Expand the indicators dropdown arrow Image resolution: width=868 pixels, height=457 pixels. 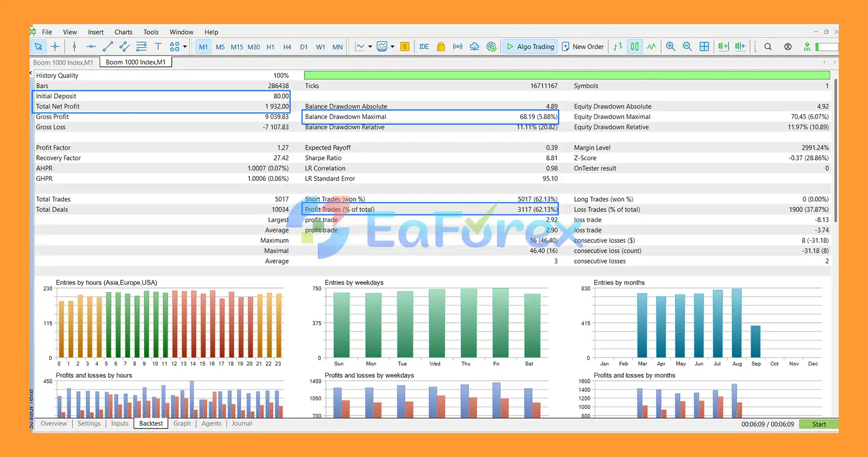[392, 46]
